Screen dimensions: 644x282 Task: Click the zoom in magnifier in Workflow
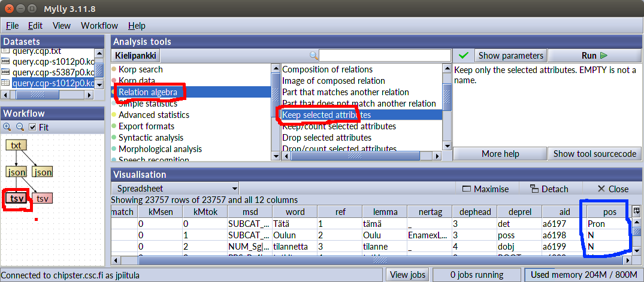(x=7, y=127)
